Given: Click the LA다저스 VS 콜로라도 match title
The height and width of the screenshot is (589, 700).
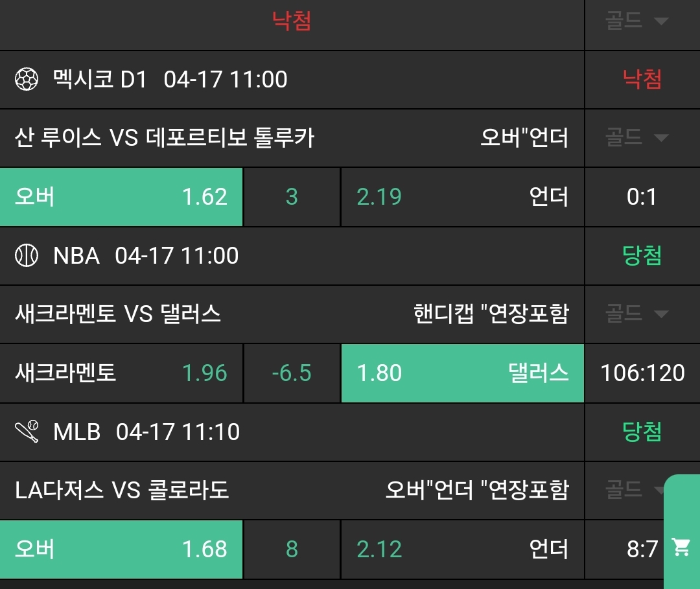Looking at the screenshot, I should pos(122,490).
